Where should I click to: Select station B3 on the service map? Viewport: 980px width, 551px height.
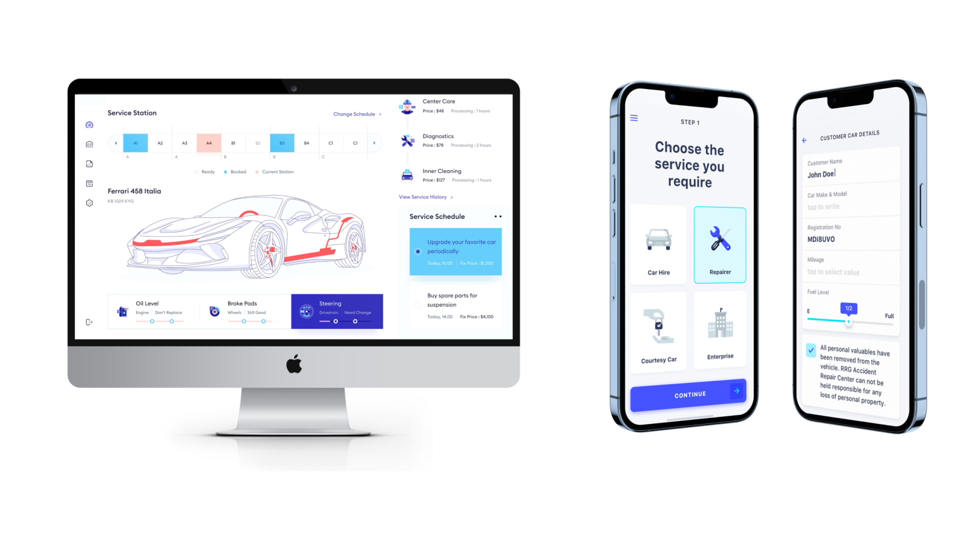click(283, 142)
